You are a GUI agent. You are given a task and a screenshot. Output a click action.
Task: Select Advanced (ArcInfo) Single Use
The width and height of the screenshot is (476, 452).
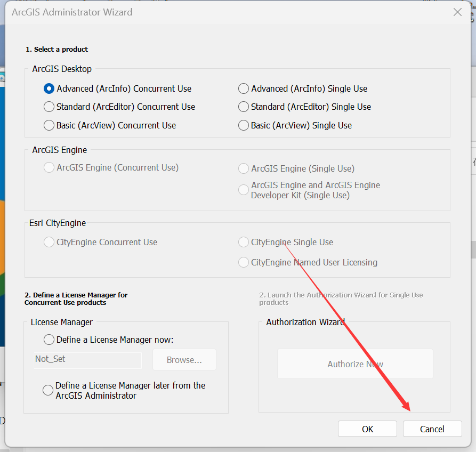click(244, 88)
